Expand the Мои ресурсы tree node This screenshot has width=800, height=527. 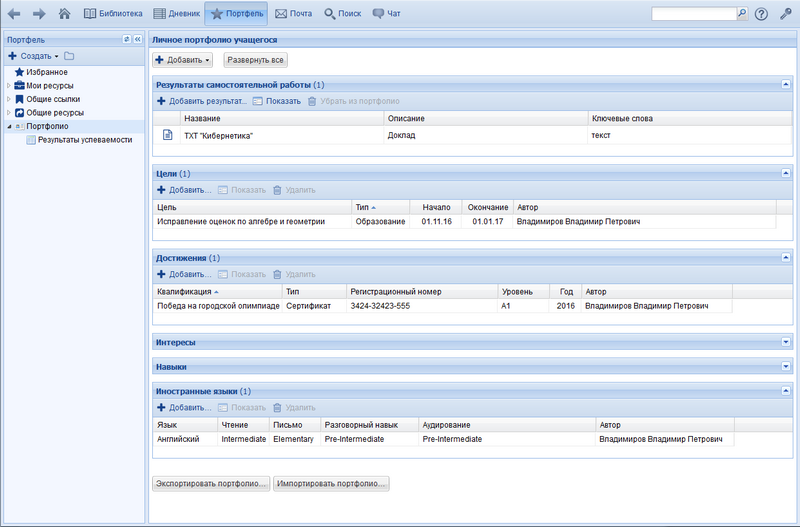pyautogui.click(x=9, y=85)
